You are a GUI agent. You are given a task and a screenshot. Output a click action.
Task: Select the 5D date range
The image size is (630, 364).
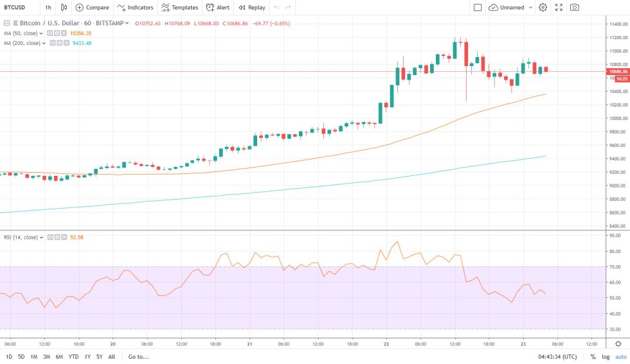point(21,356)
